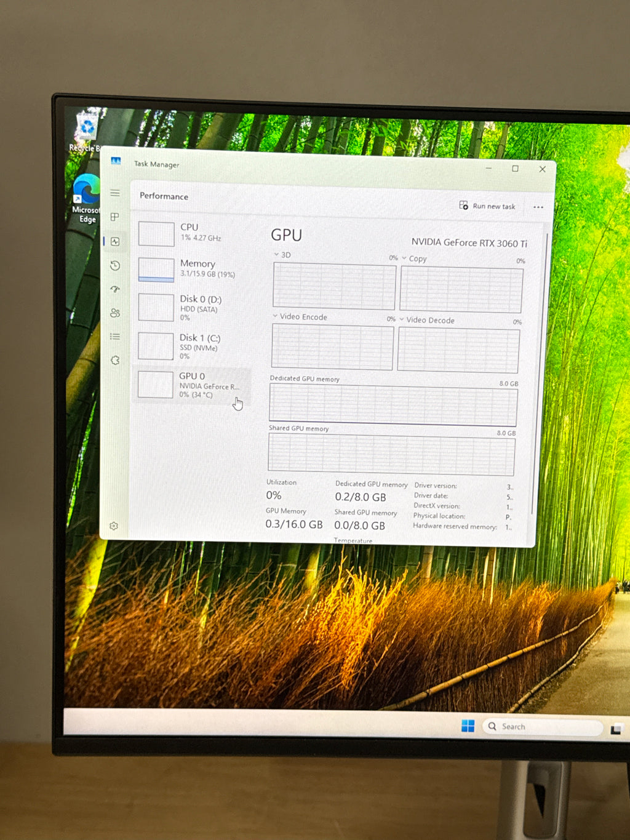Open the Windows Start button on taskbar

tap(468, 726)
